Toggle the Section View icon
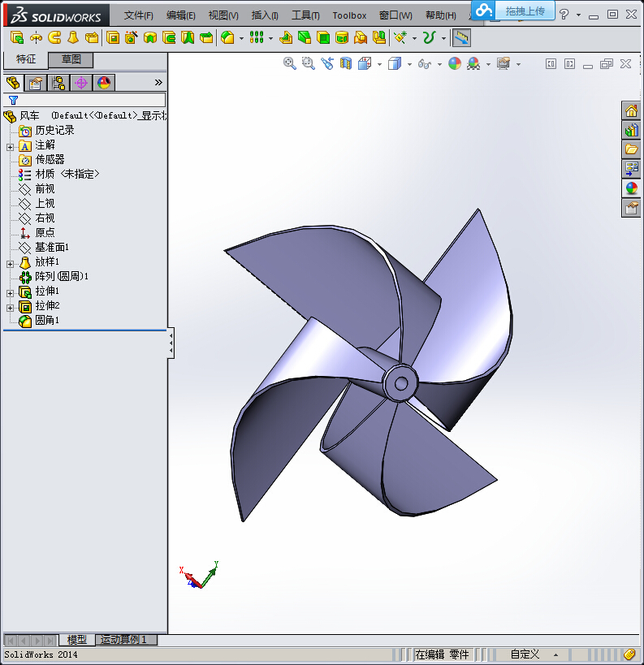This screenshot has width=644, height=665. (x=346, y=63)
